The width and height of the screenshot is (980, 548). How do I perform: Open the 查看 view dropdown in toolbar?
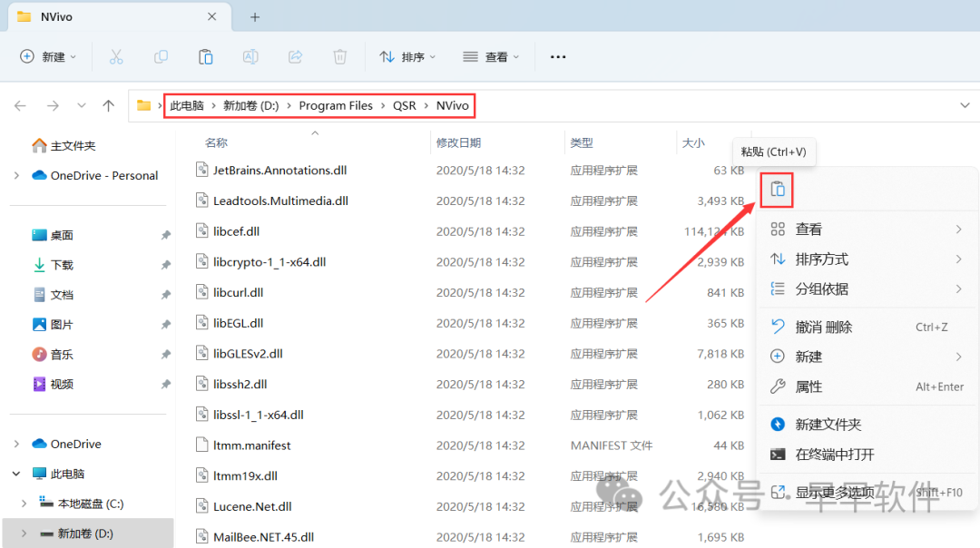pos(491,56)
